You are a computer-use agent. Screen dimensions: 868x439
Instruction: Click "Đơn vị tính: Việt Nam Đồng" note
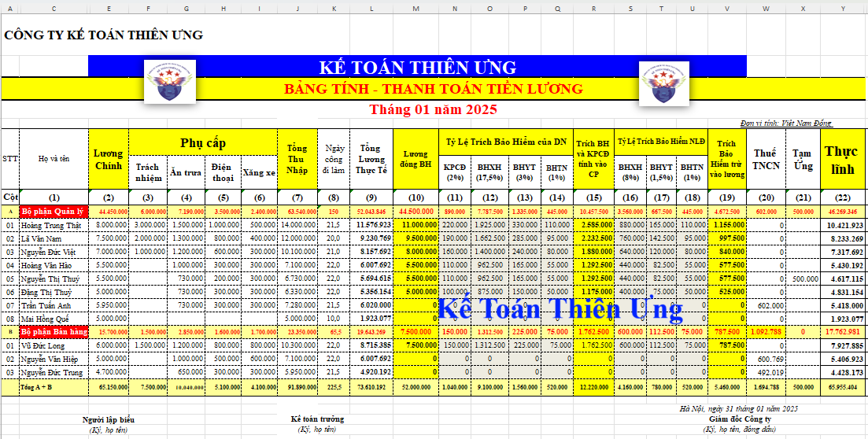(x=785, y=124)
